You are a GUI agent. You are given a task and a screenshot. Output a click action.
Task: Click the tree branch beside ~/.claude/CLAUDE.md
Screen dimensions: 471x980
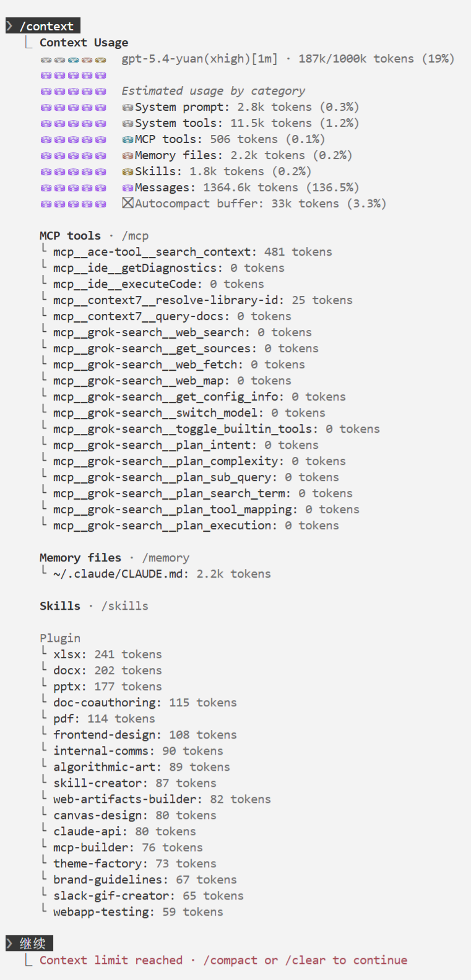point(44,571)
